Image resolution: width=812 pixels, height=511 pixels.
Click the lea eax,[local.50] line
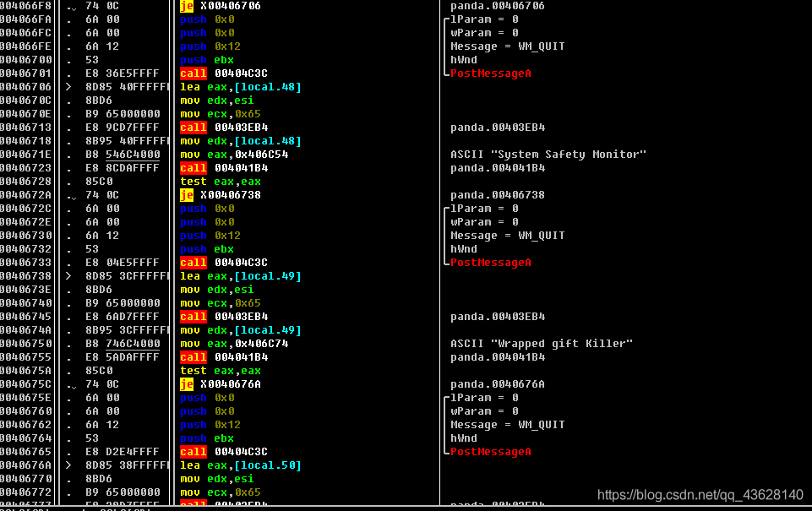(241, 465)
